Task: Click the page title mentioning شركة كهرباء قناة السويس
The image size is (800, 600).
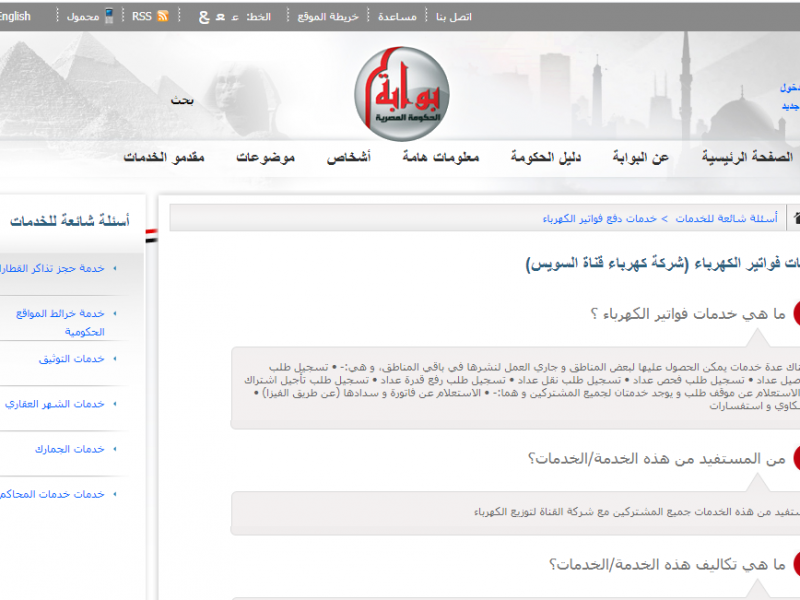Action: (663, 263)
